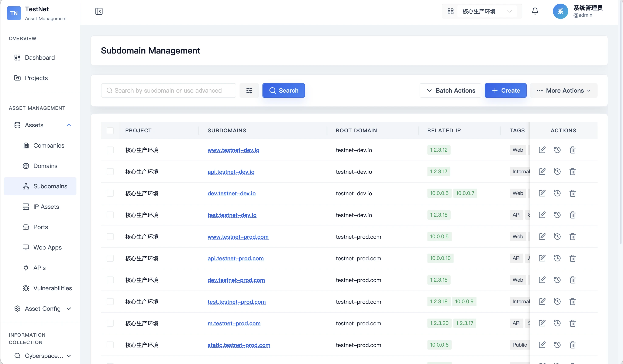Expand the Asset Config group
Screen dimensions: 623x364
point(40,309)
